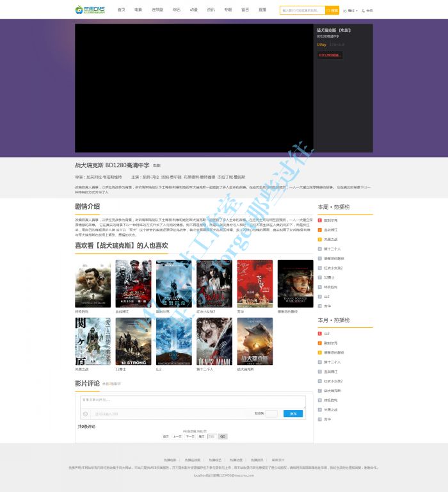Open 芳华 in weekly hot list

click(327, 306)
